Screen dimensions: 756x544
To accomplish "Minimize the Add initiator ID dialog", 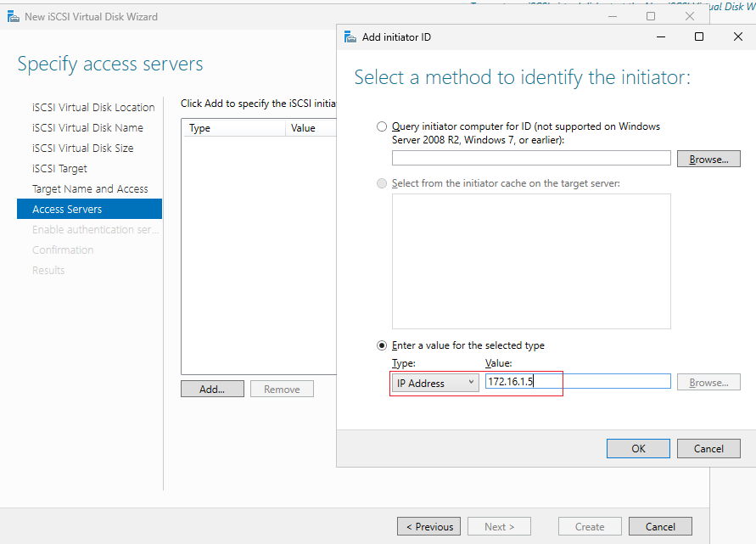I will 661,37.
